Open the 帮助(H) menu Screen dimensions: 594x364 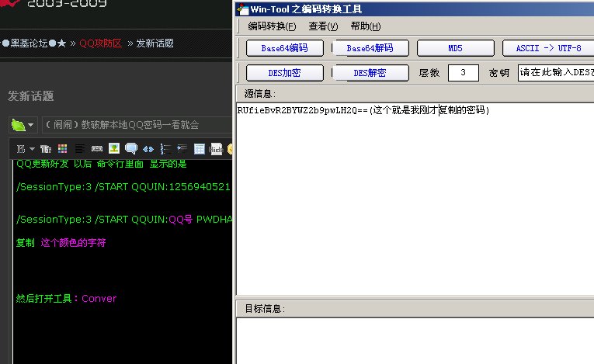pyautogui.click(x=365, y=26)
